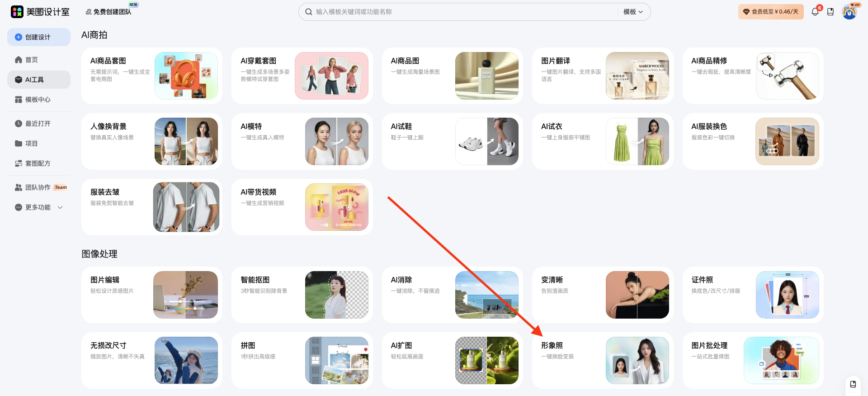Click the 无损改尺寸 card thumbnail
The height and width of the screenshot is (396, 868).
coord(186,360)
